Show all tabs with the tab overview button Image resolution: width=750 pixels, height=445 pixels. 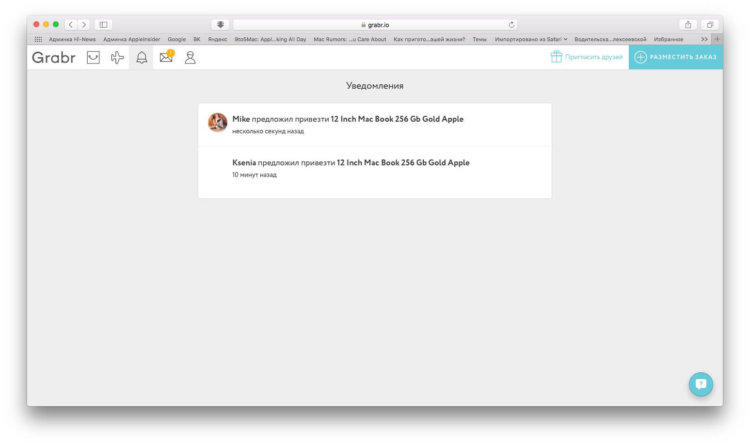710,24
